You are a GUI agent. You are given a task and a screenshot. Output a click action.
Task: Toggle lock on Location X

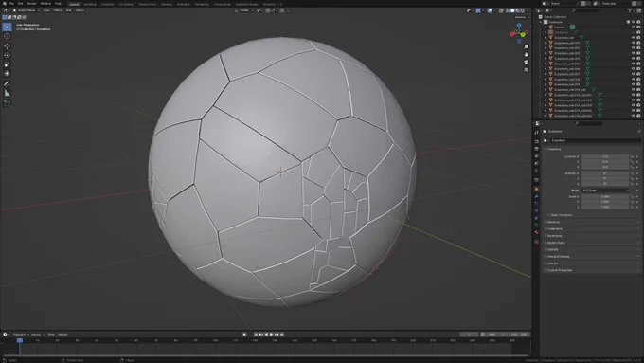click(x=632, y=156)
